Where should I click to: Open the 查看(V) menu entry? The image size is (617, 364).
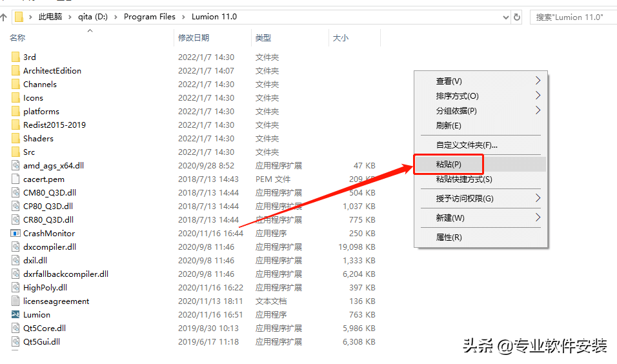[x=480, y=81]
